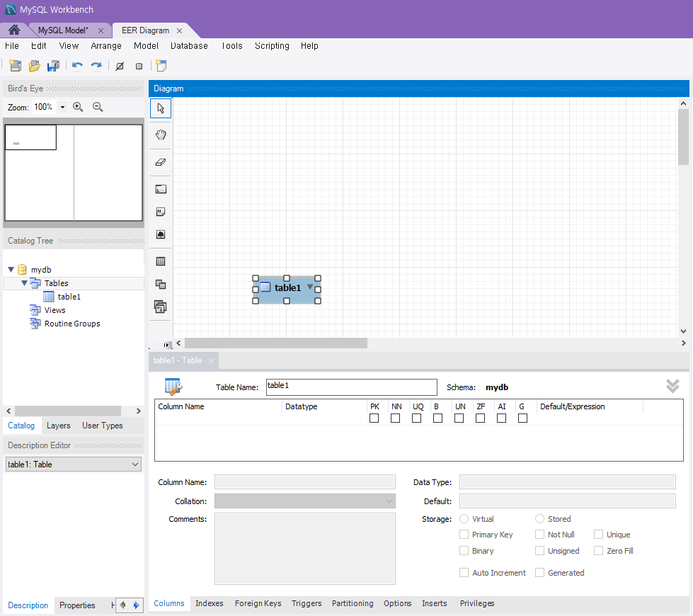Switch to the Indexes tab
693x616 pixels.
209,603
